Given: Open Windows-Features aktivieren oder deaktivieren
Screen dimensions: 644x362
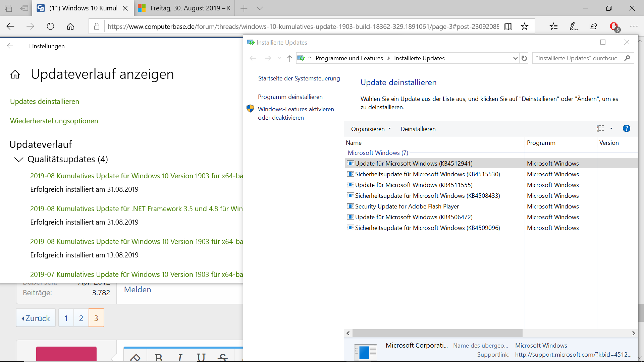Looking at the screenshot, I should 296,113.
